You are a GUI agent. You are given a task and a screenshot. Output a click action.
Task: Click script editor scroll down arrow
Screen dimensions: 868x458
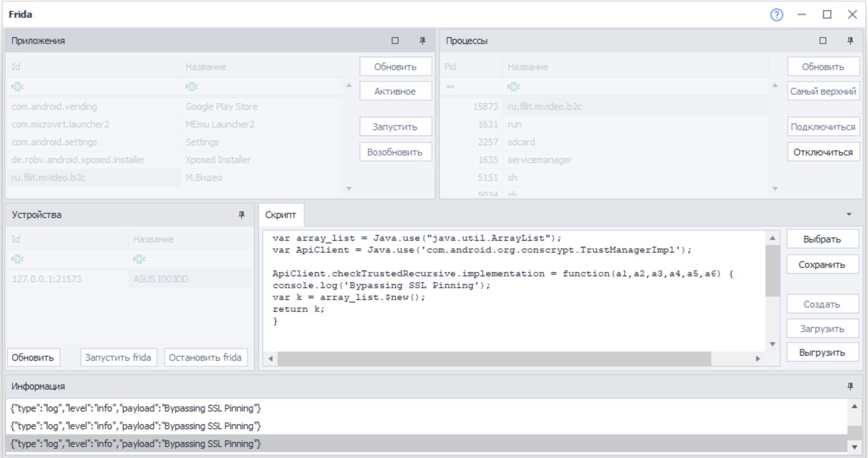click(772, 344)
